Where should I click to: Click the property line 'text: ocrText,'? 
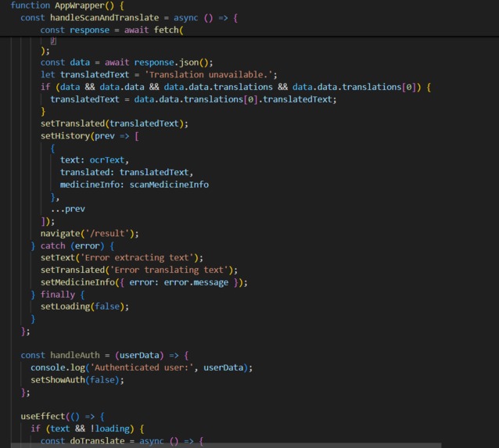coord(95,160)
